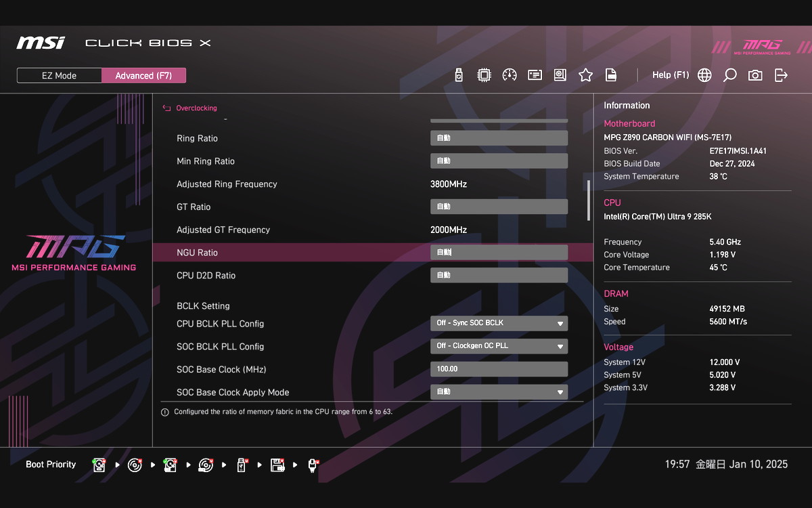The image size is (812, 508).
Task: Click the profile card icon in toolbar
Action: pos(535,75)
